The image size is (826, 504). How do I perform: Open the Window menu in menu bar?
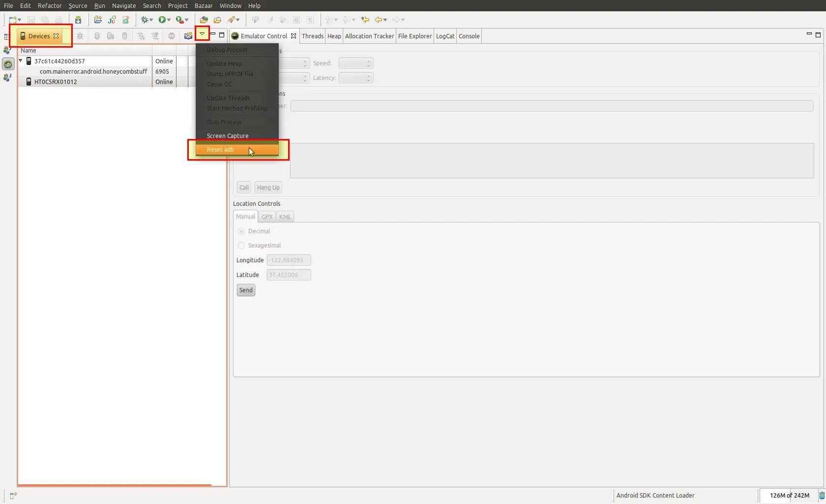[x=231, y=5]
